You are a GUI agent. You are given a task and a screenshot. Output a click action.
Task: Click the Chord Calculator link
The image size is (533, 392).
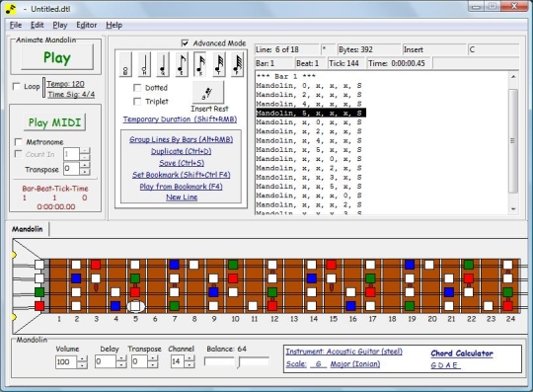462,353
